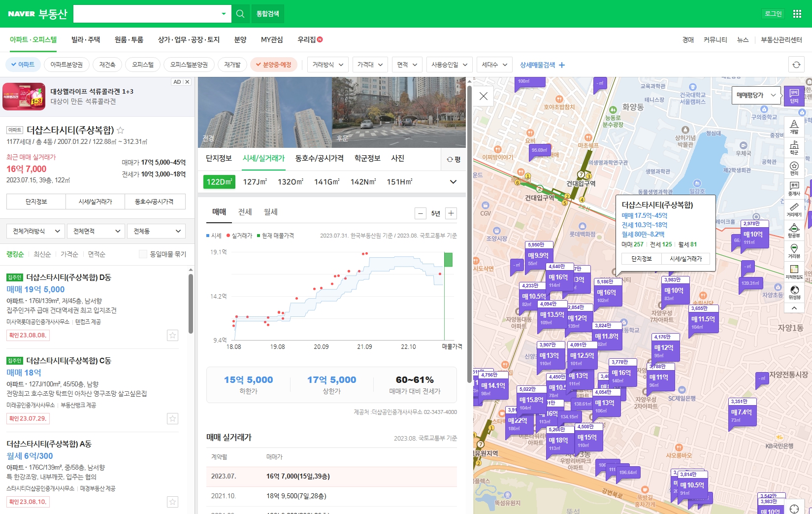Switch to the 동호수/공시가격 tab
This screenshot has height=514, width=812.
[x=319, y=158]
